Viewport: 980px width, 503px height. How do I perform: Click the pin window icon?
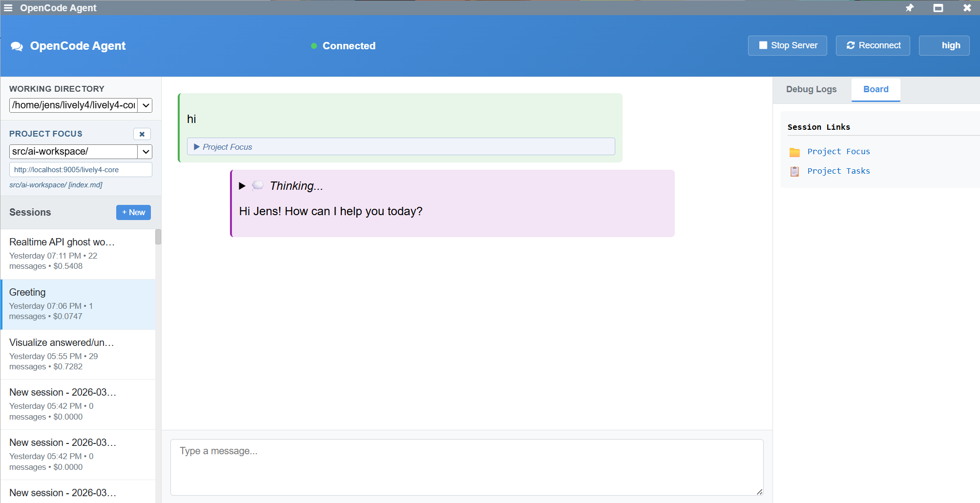pyautogui.click(x=910, y=8)
